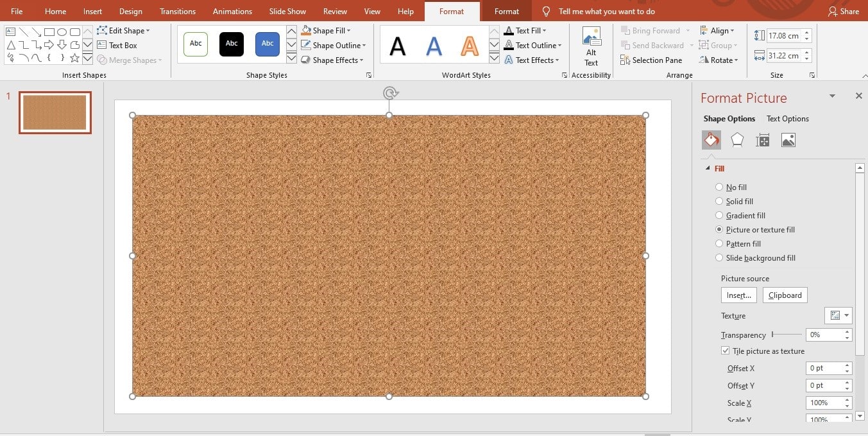The image size is (868, 436).
Task: Adjust the Transparency slider
Action: 772,335
